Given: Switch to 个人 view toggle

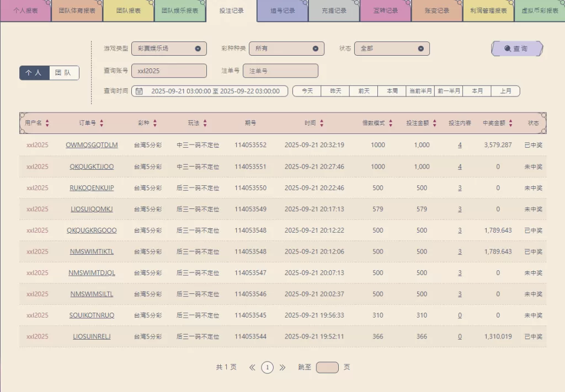Looking at the screenshot, I should click(x=34, y=73).
